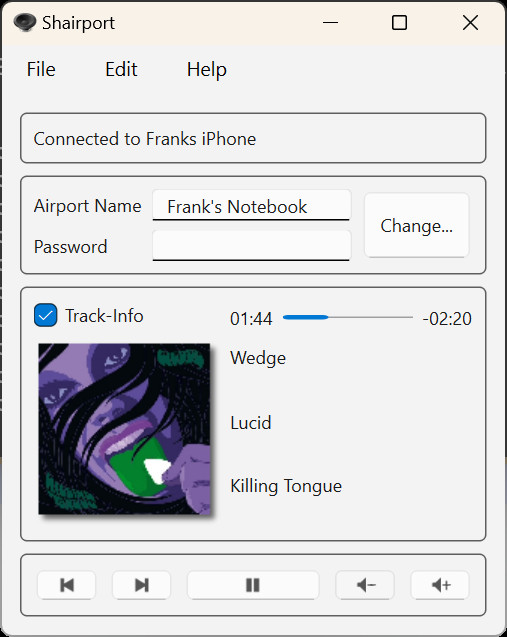The width and height of the screenshot is (507, 637).
Task: Click the elapsed time 01:44 label
Action: click(x=251, y=319)
